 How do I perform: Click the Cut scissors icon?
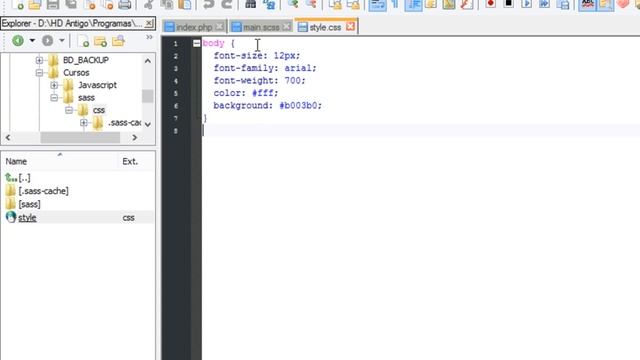[149, 4]
